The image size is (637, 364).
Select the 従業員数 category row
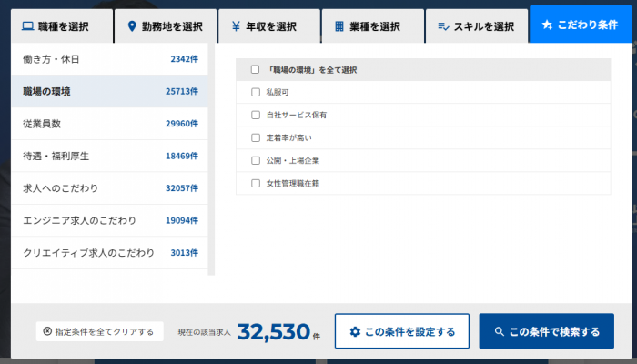click(x=109, y=124)
